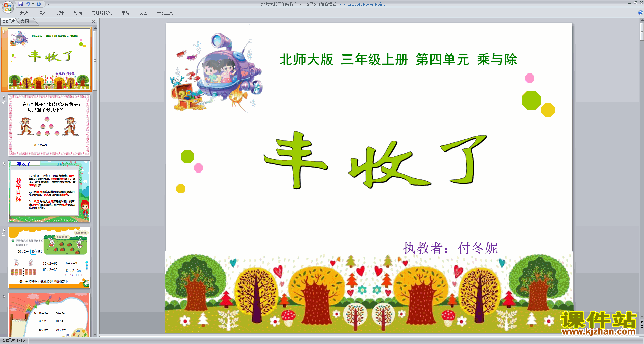Open the Office button menu
Viewport: 644px width, 344px height.
tap(7, 7)
